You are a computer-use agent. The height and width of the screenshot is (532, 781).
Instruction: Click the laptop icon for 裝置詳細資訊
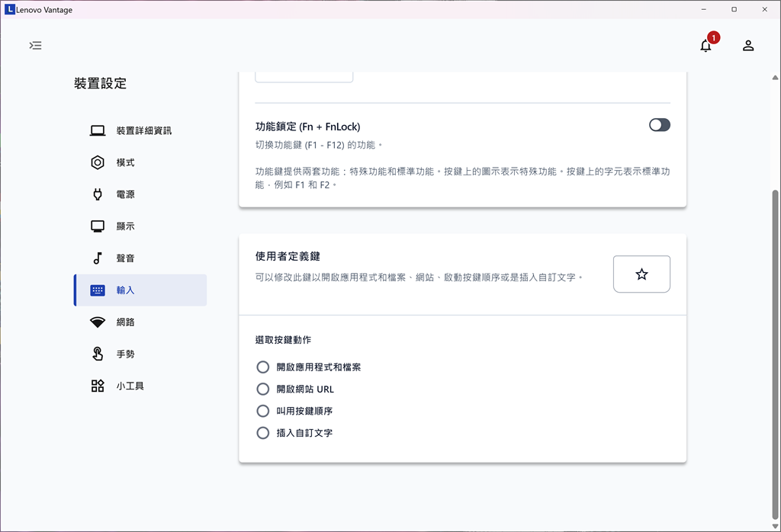(98, 130)
